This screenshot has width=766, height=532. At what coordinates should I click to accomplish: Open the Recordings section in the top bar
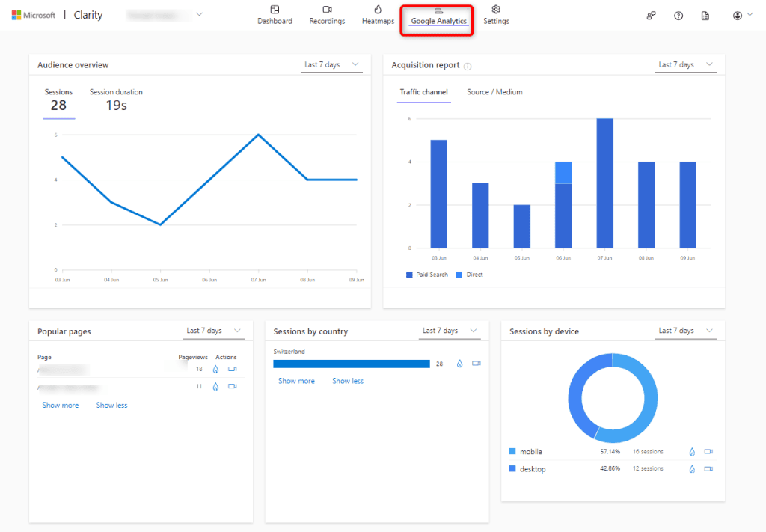(327, 15)
